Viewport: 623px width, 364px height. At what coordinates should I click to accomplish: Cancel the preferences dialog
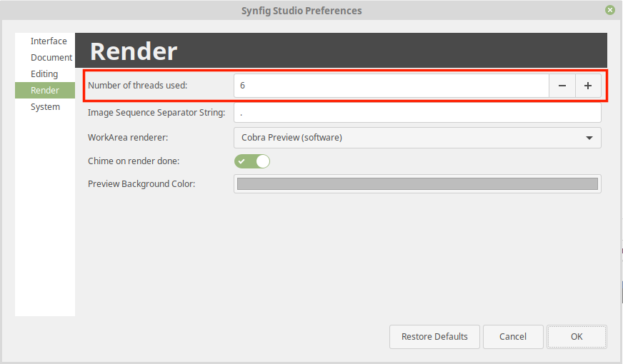pos(513,337)
